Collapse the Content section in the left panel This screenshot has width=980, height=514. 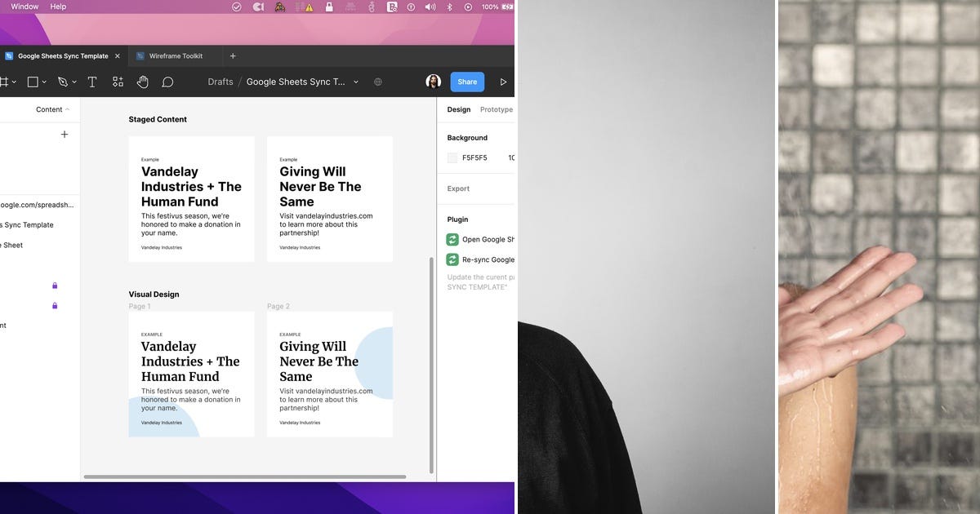(67, 109)
